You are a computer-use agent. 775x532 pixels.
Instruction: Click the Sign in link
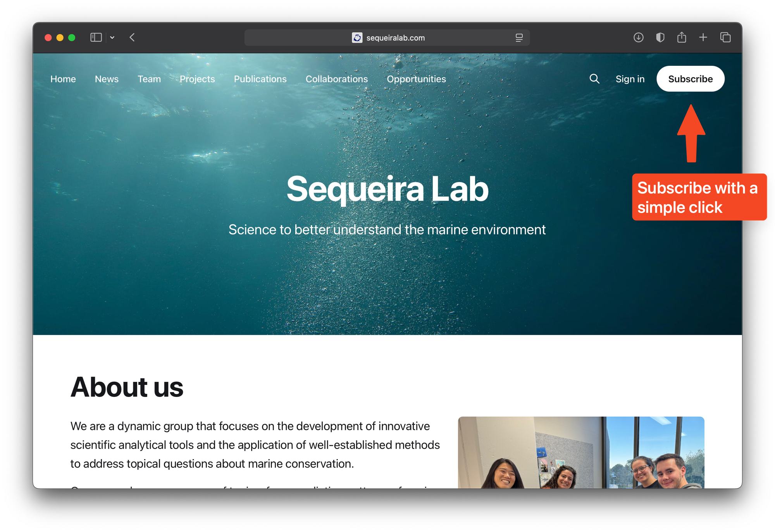coord(630,79)
